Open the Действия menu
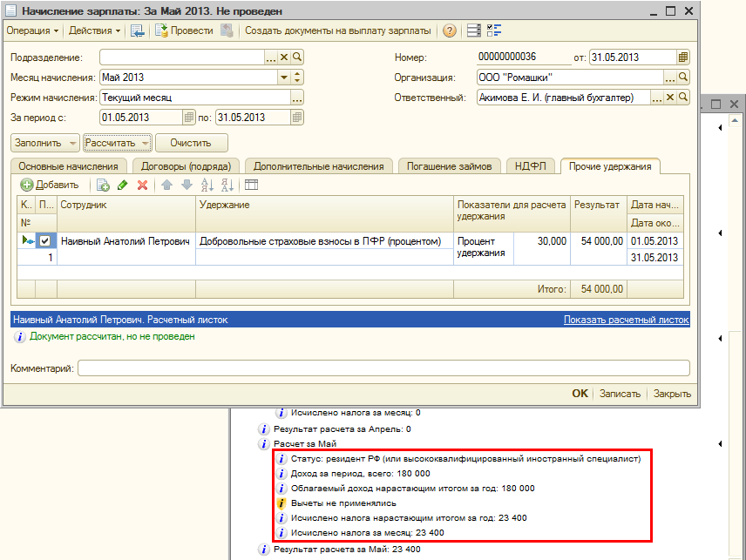Viewport: 746px width, 560px height. coord(94,30)
